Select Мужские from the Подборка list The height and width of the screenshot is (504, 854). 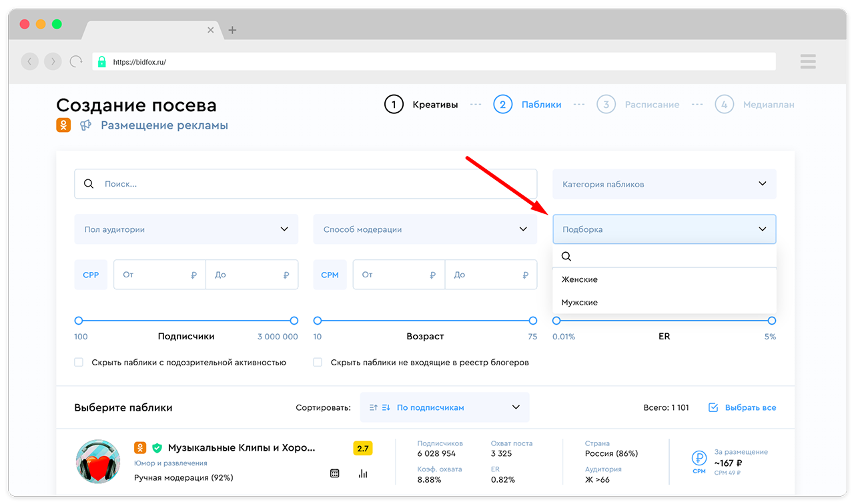point(665,303)
